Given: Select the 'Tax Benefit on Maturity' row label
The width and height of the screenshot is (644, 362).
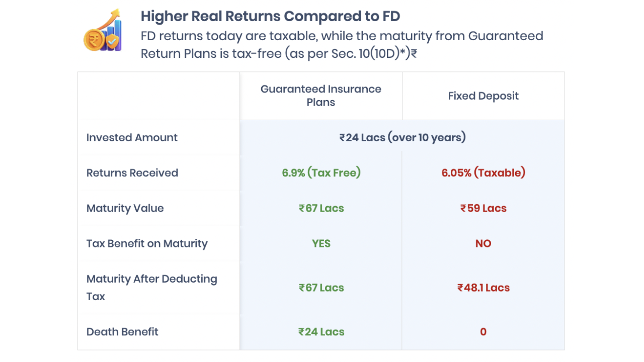Looking at the screenshot, I should (147, 244).
